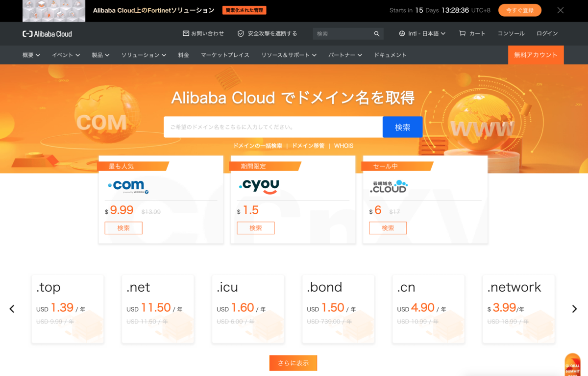Expand the 概要 menu
The image size is (588, 376).
(31, 55)
